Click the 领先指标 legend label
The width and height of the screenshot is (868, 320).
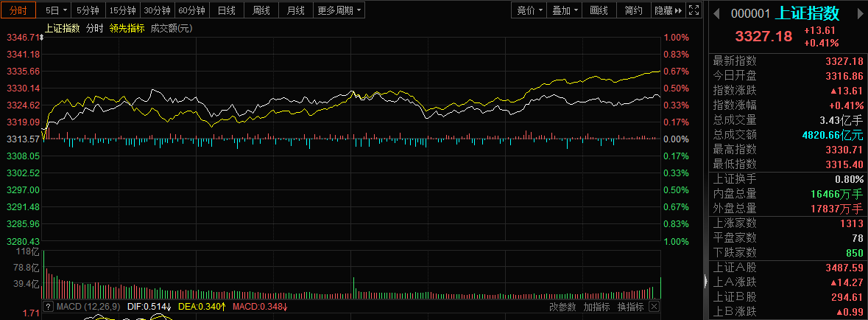pos(127,28)
